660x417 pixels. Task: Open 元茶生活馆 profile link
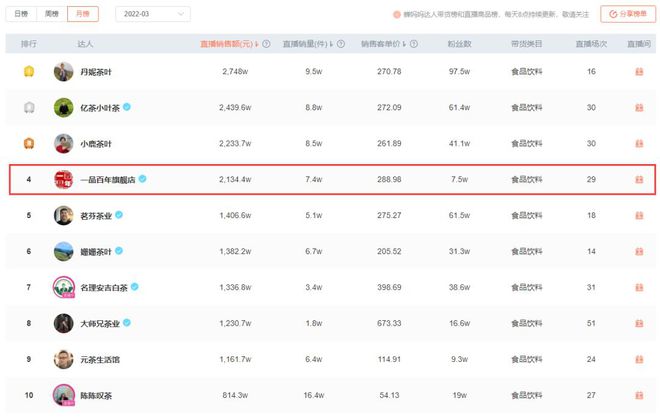(x=100, y=360)
